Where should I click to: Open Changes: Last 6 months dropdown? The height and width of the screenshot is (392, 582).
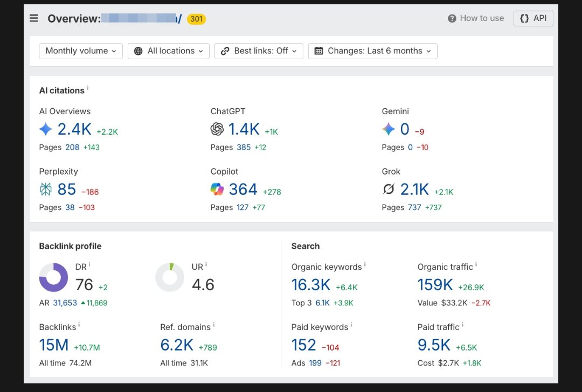tap(373, 51)
